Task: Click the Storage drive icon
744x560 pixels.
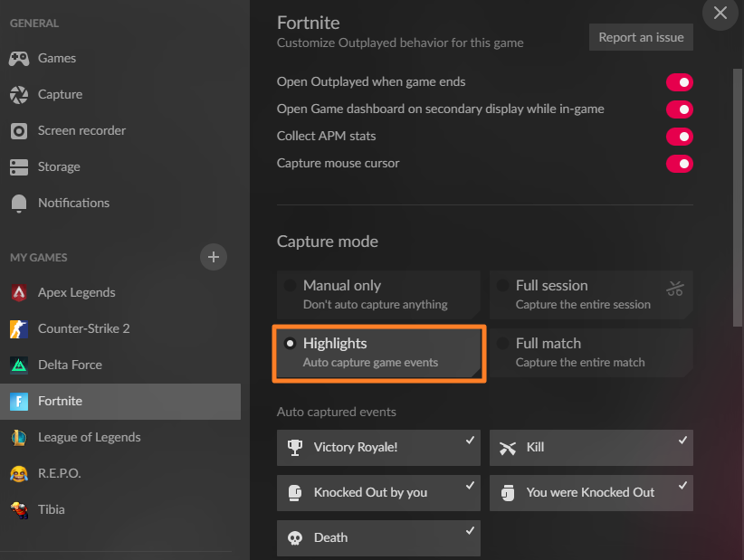Action: click(19, 166)
